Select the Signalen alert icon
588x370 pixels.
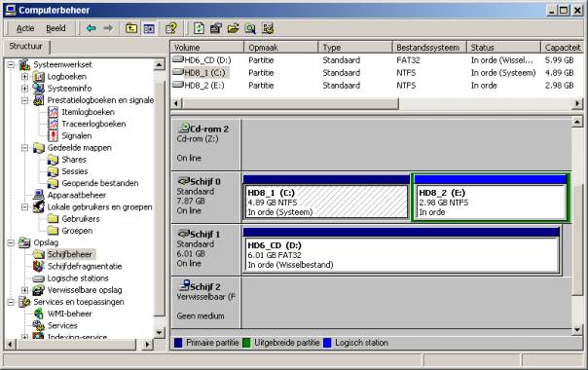pyautogui.click(x=53, y=136)
